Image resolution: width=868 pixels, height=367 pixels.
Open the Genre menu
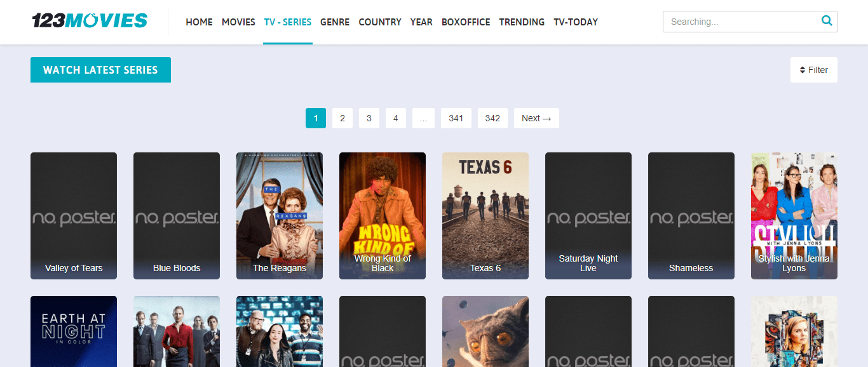tap(335, 22)
